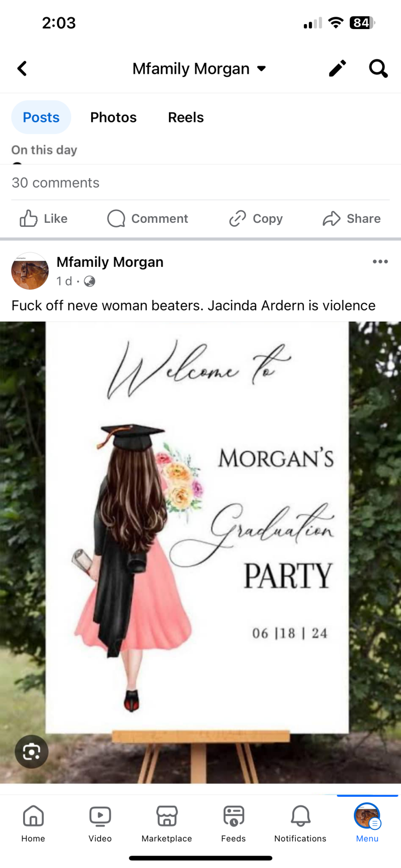The width and height of the screenshot is (401, 868).
Task: Tap the globe public audience icon
Action: tap(90, 281)
